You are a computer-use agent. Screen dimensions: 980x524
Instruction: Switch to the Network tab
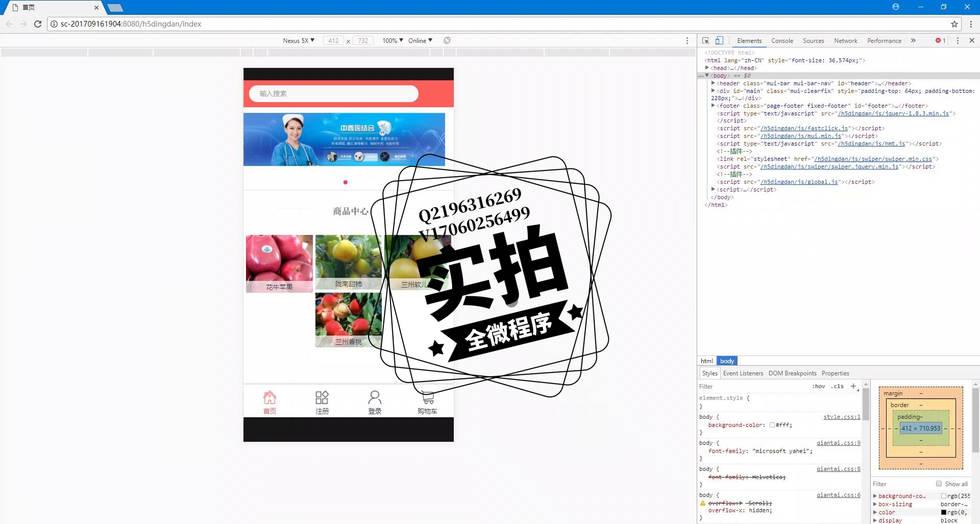(845, 40)
